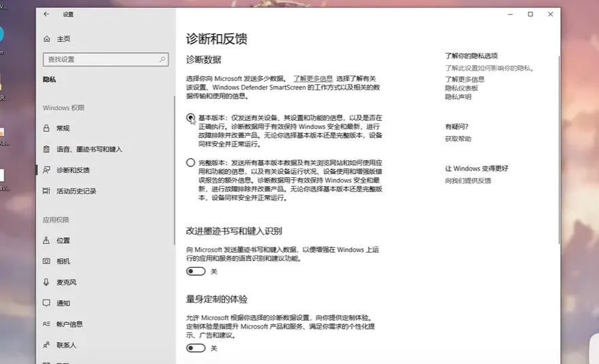Select the 完整版本 radio button
Viewport: 599px width, 364px height.
190,162
